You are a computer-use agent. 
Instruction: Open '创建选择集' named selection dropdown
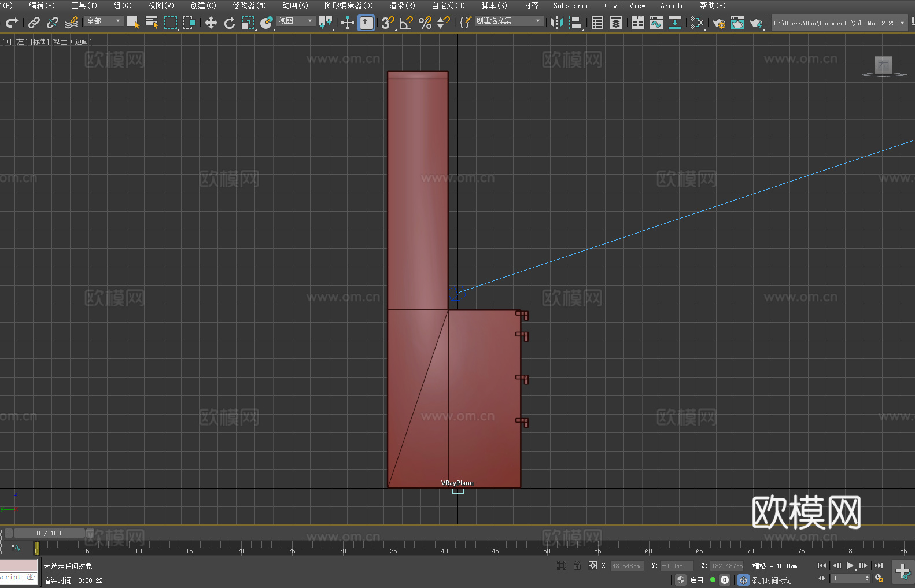(x=510, y=21)
